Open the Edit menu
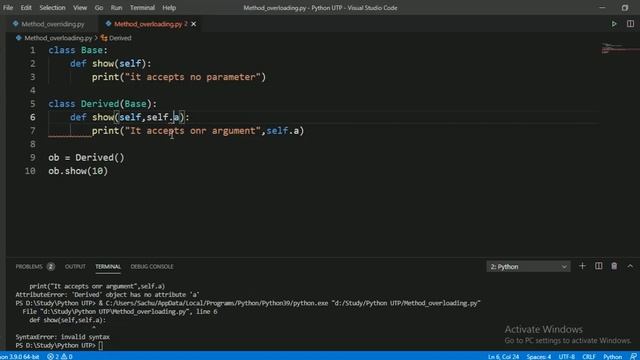The width and height of the screenshot is (640, 360). coord(26,8)
